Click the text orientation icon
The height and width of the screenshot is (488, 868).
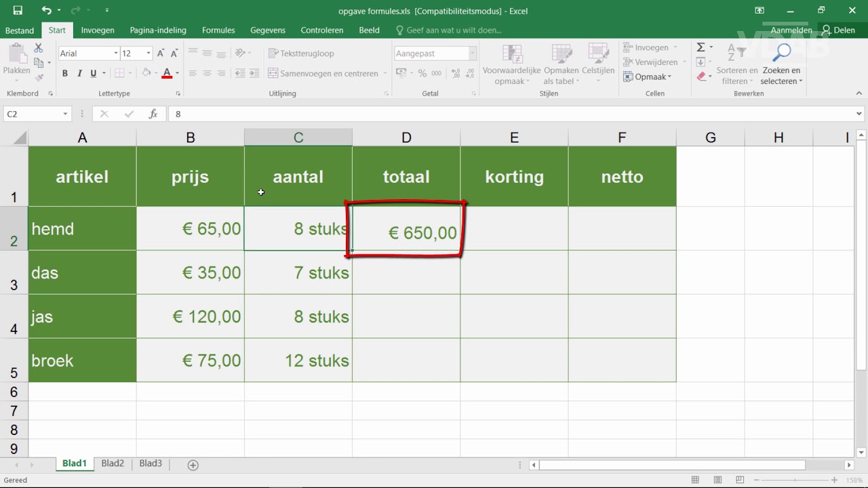240,53
